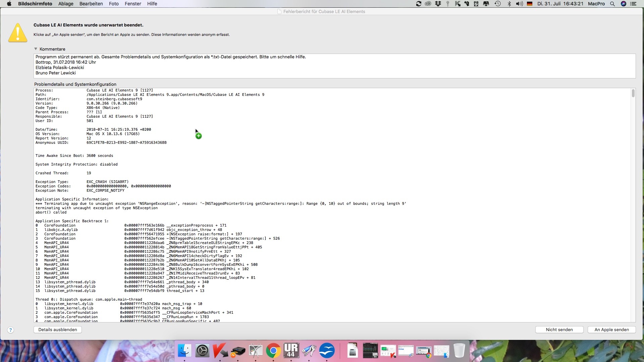Viewport: 644px width, 362px height.
Task: Open Finder from the Dock
Action: click(184, 351)
